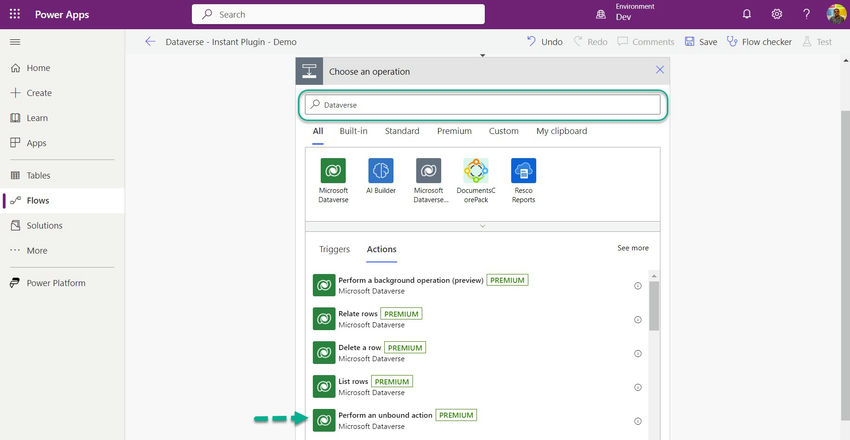Show info for Delete a row action
The image size is (850, 440).
638,353
